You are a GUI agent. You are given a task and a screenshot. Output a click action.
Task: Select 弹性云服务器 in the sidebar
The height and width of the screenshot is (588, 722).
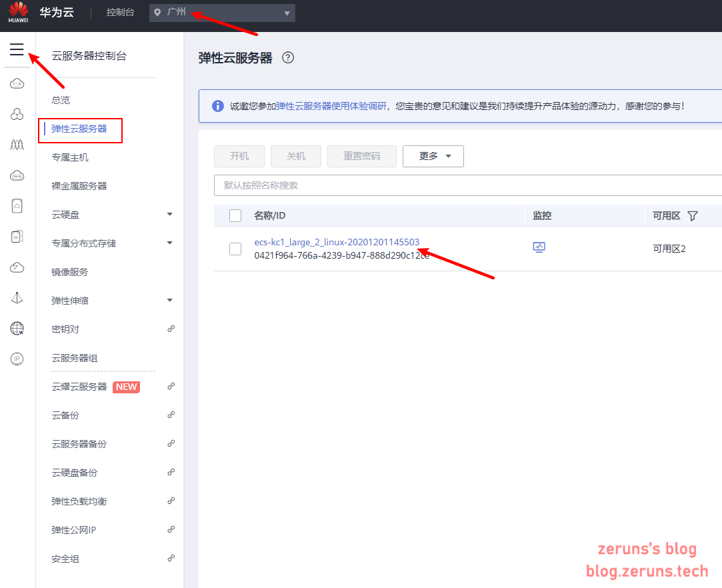[79, 129]
